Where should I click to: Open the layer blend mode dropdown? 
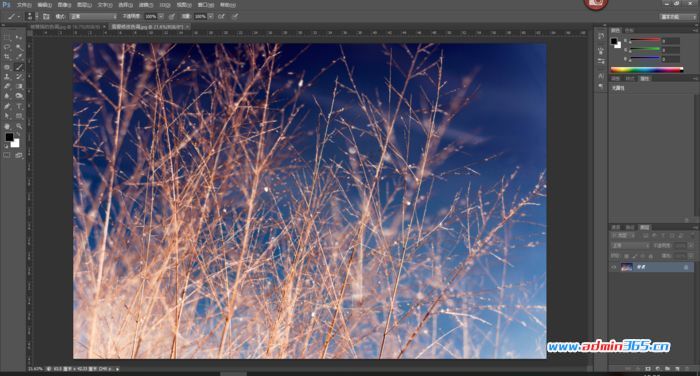[x=630, y=246]
